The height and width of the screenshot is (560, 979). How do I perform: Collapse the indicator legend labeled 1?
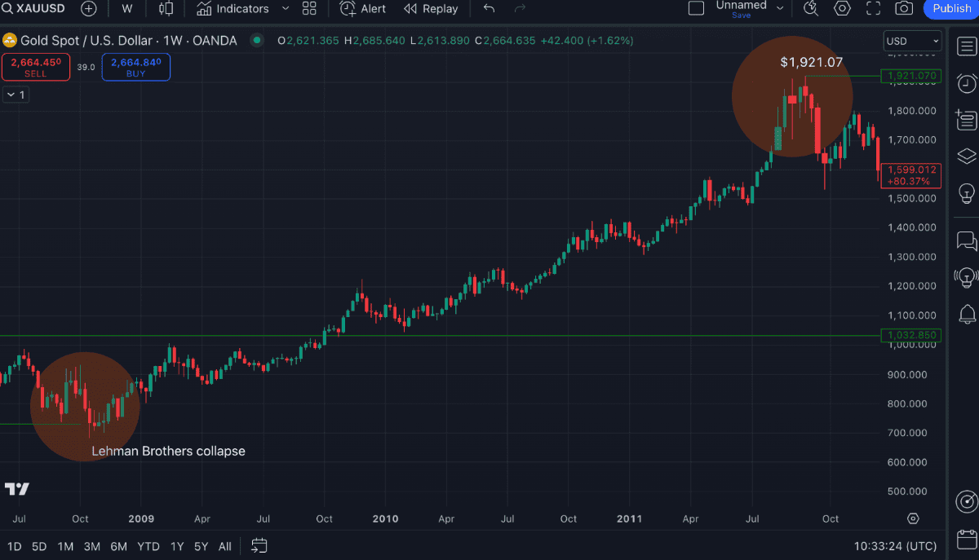click(15, 95)
